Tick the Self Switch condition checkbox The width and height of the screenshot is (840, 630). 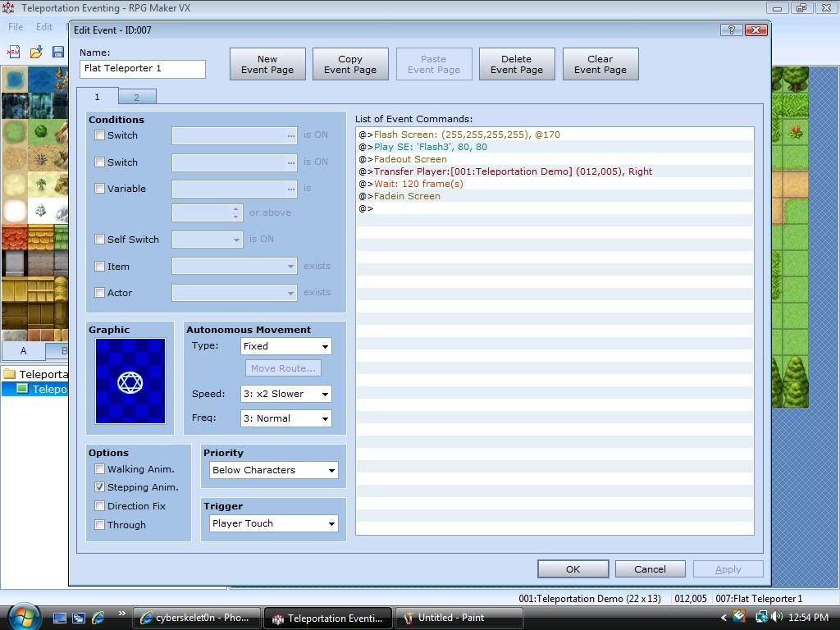click(x=99, y=240)
